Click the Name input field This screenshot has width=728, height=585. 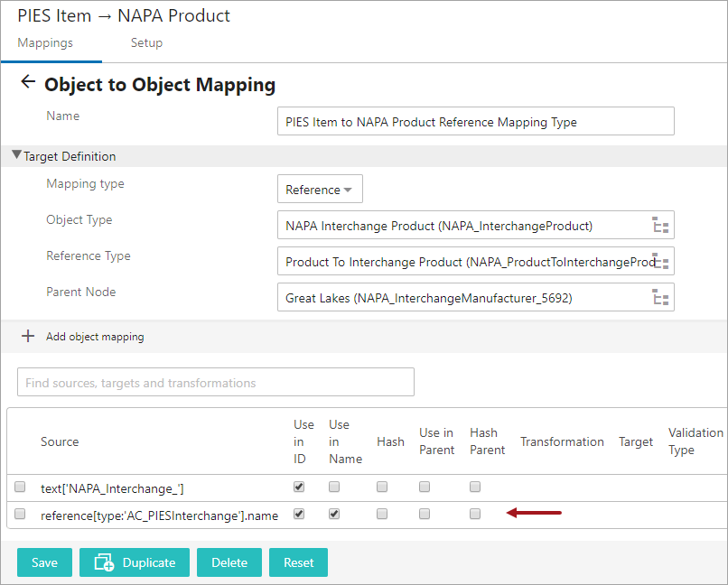pyautogui.click(x=476, y=121)
